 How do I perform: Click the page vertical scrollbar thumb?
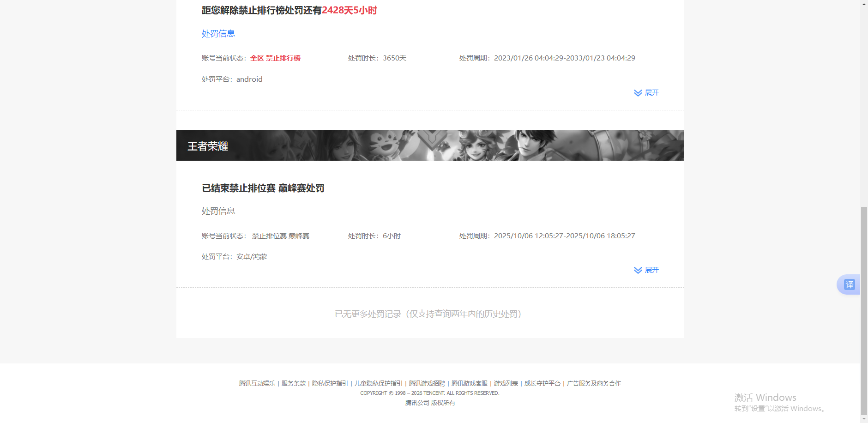[x=864, y=311]
